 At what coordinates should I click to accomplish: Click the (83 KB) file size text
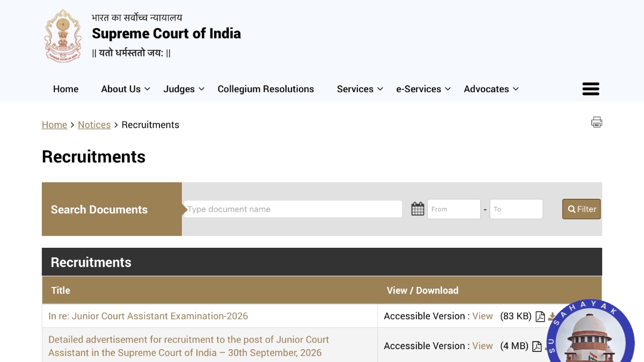click(x=516, y=316)
